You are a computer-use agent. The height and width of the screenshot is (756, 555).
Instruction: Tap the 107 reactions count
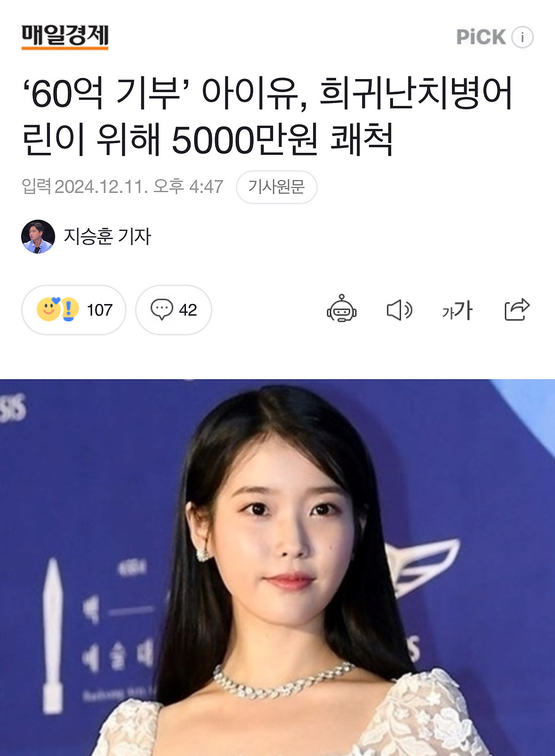pos(100,310)
